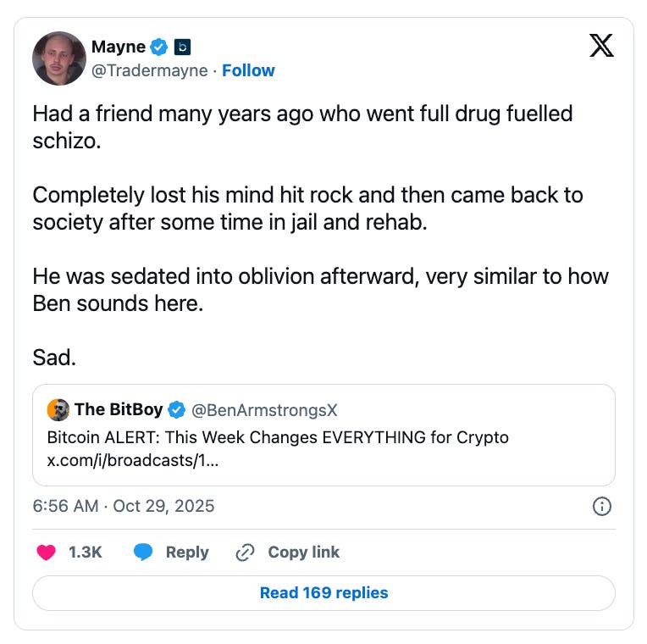Click the blue reply speech bubble icon
Screen dimensions: 647x644
point(143,552)
